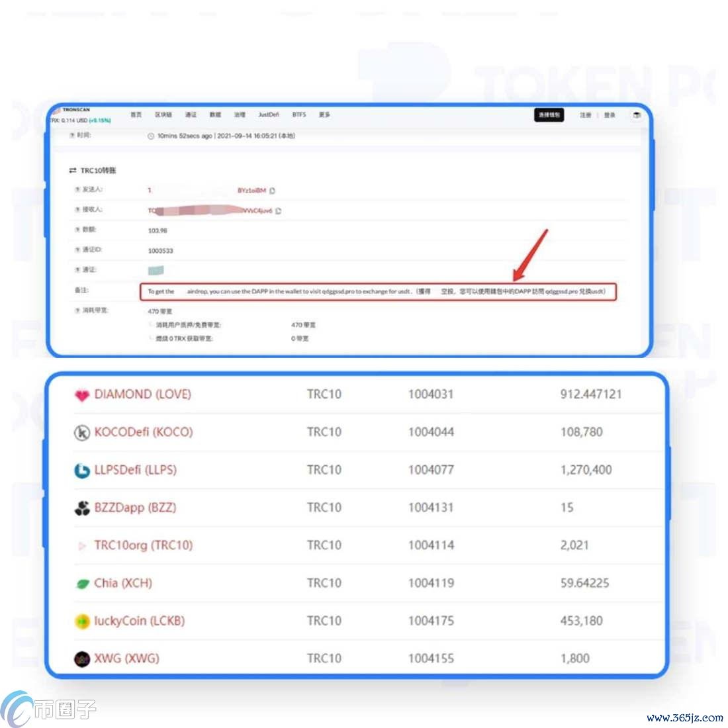728x728 pixels.
Task: Select the token ID value 1003533
Action: click(x=161, y=251)
